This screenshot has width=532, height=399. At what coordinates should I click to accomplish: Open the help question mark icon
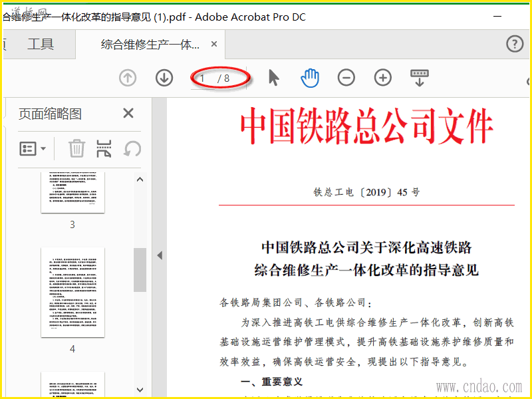pyautogui.click(x=515, y=44)
